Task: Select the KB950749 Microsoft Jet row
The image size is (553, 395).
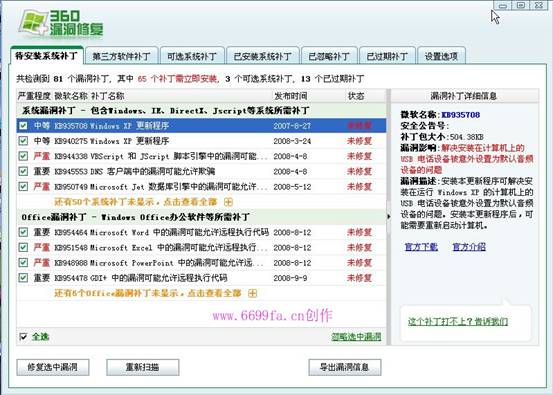Action: point(201,186)
